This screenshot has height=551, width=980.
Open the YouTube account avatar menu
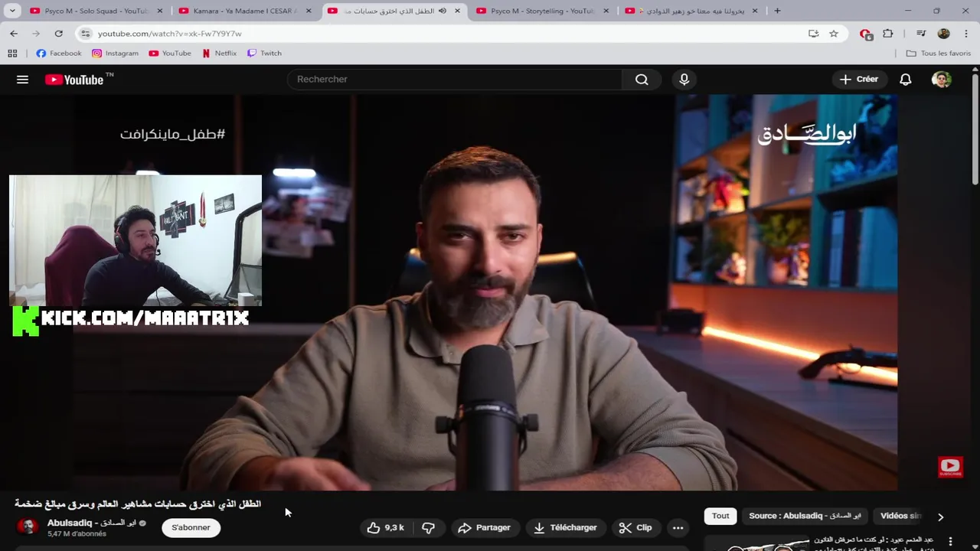[942, 80]
